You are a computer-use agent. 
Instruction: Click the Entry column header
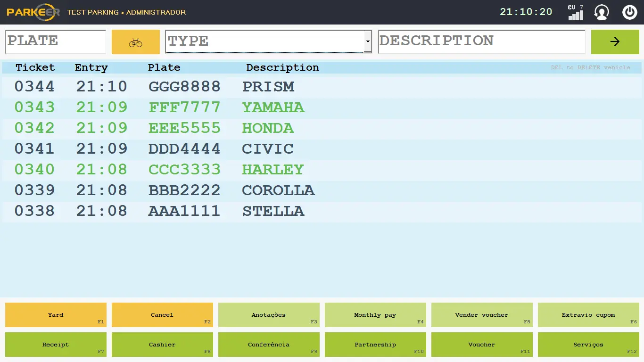[91, 67]
